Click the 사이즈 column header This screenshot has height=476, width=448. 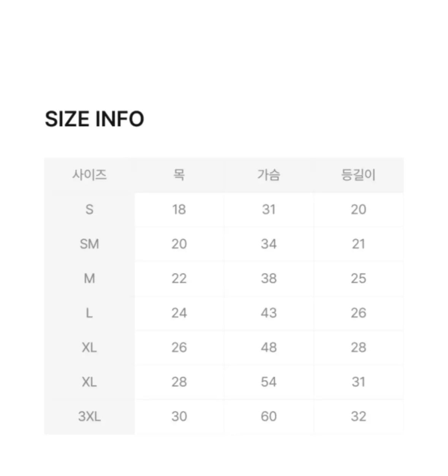(89, 175)
